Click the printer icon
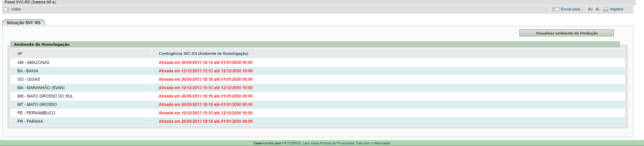This screenshot has width=644, height=146. pyautogui.click(x=605, y=9)
